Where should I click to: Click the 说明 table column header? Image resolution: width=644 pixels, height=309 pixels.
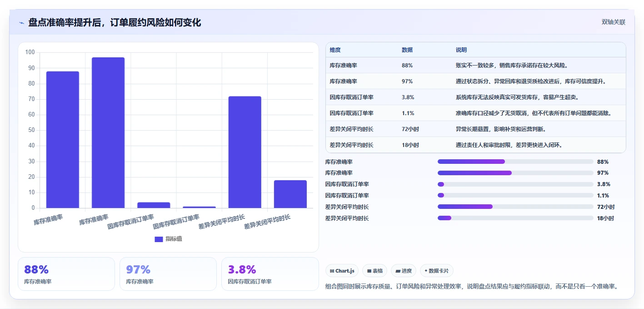tap(461, 50)
